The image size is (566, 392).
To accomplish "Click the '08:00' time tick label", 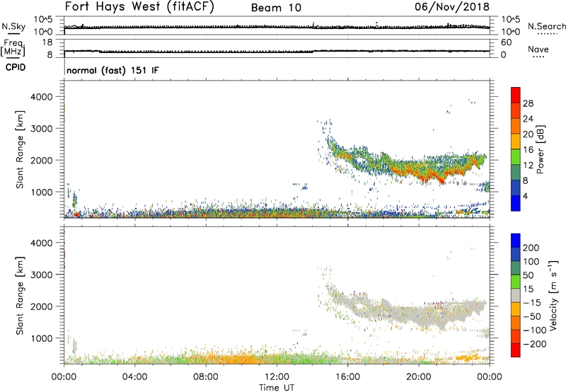I will pos(206,377).
